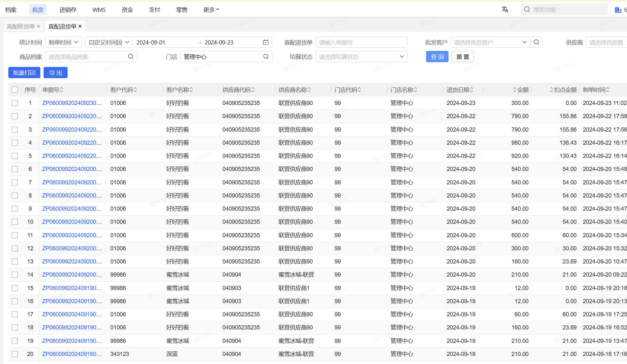Click the 批量打印 button
This screenshot has width=627, height=364.
tap(24, 73)
